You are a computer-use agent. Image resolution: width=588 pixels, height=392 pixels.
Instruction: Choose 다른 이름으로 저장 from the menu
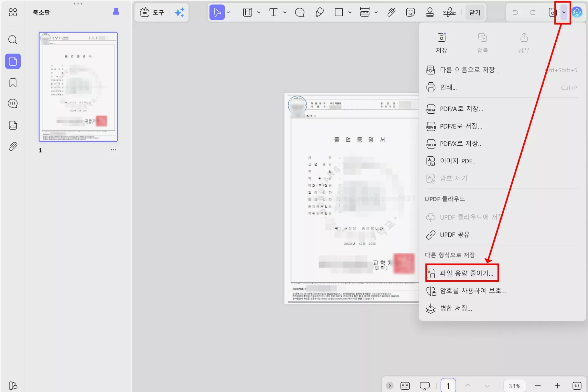(x=469, y=70)
